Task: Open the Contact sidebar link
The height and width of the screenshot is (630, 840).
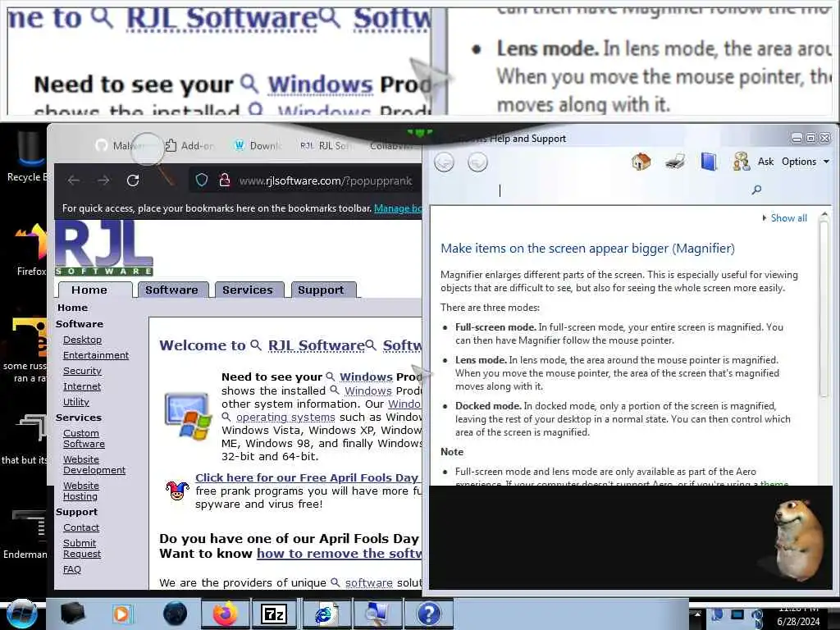Action: [81, 527]
